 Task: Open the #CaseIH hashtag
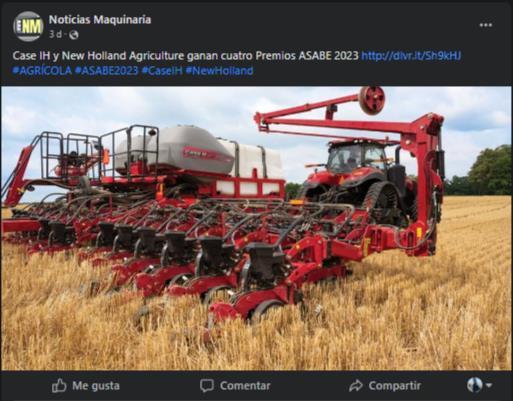point(162,71)
